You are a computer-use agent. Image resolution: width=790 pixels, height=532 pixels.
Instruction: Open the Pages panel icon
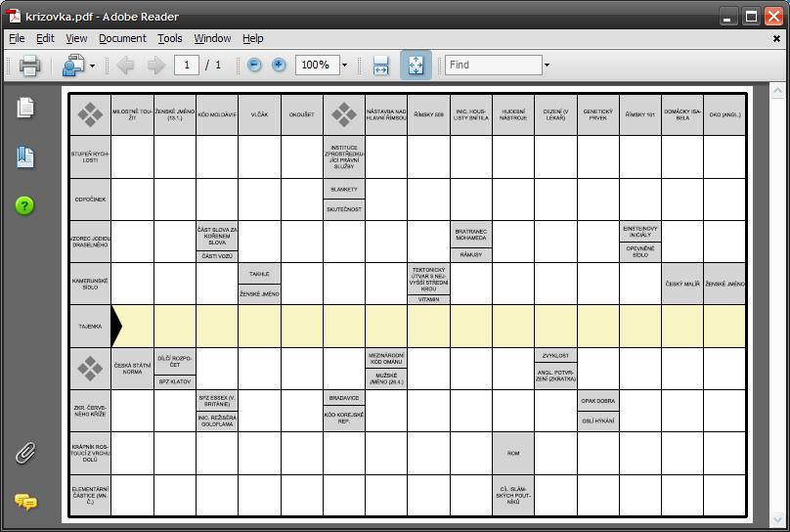pyautogui.click(x=25, y=108)
